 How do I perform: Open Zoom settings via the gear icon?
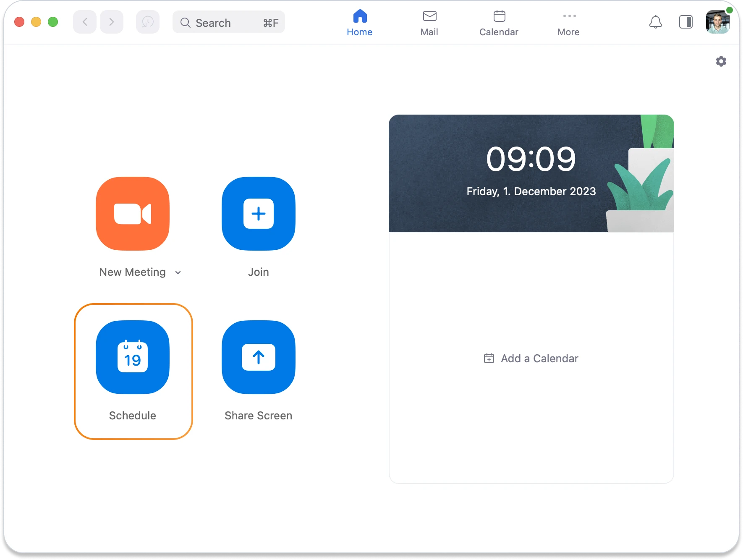[x=721, y=61]
